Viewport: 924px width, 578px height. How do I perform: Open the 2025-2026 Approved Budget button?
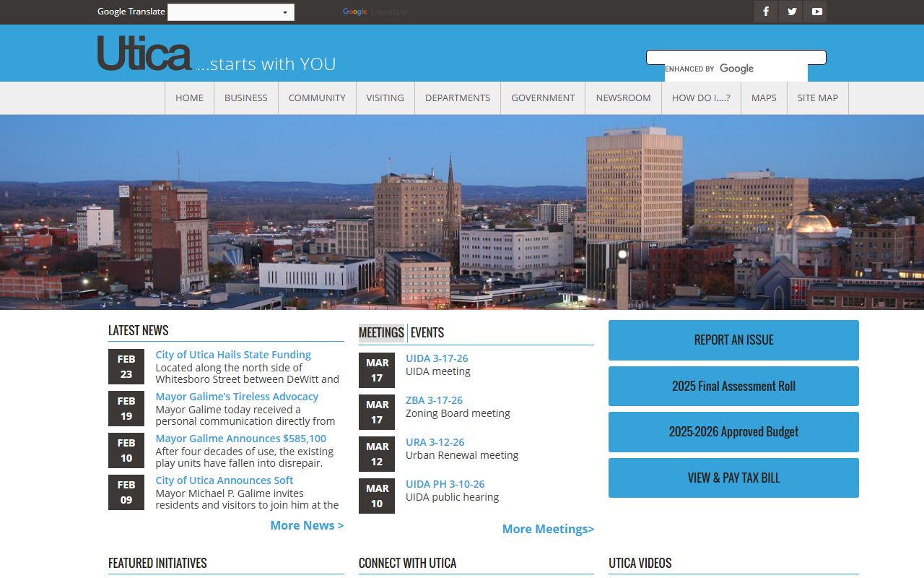click(733, 432)
